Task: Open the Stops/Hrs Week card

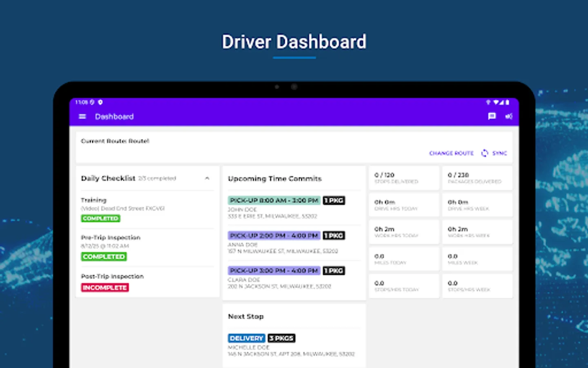Action: click(x=477, y=286)
